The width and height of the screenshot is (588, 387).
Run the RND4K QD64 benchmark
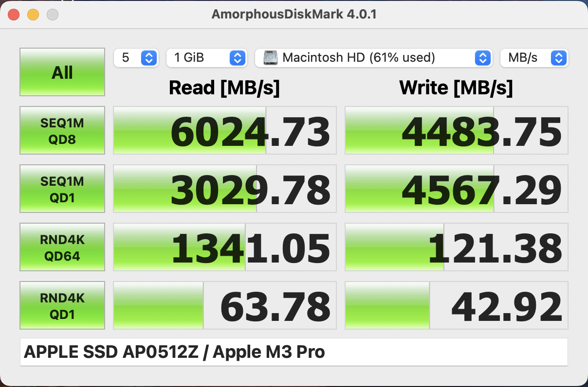[x=62, y=247]
